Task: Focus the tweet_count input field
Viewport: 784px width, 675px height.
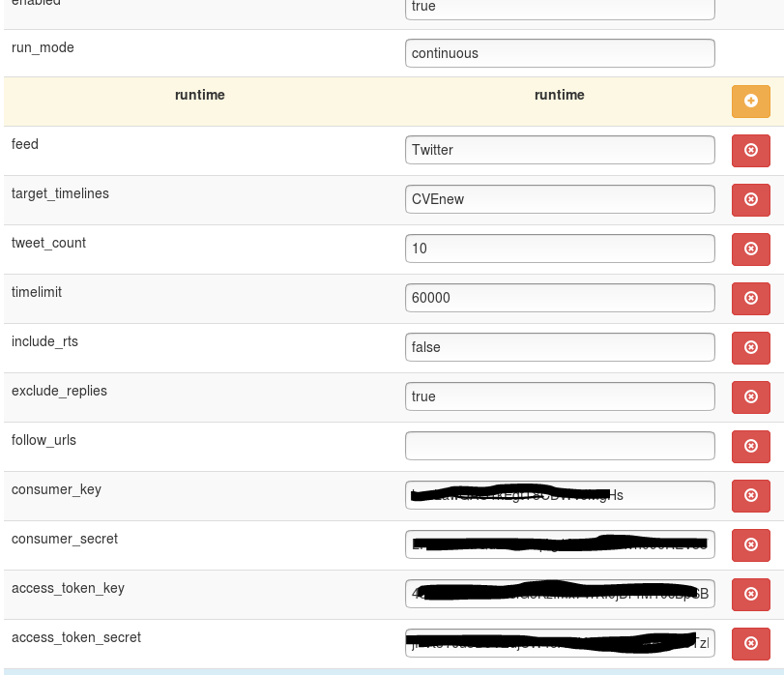Action: (x=560, y=249)
